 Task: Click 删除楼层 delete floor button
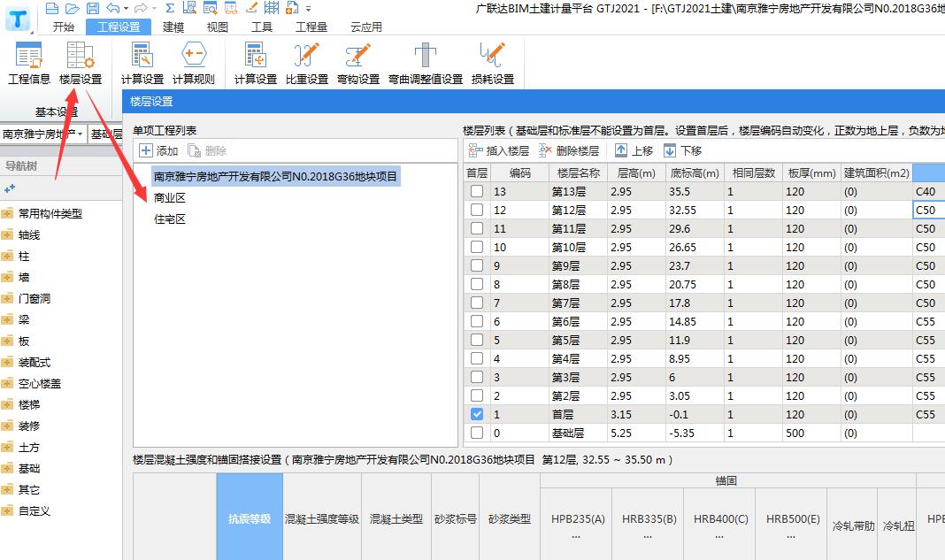pos(569,150)
